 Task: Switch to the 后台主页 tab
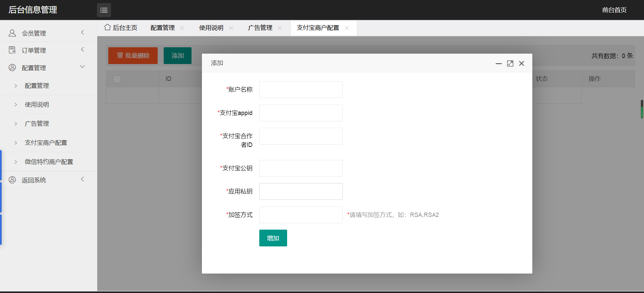pyautogui.click(x=121, y=28)
